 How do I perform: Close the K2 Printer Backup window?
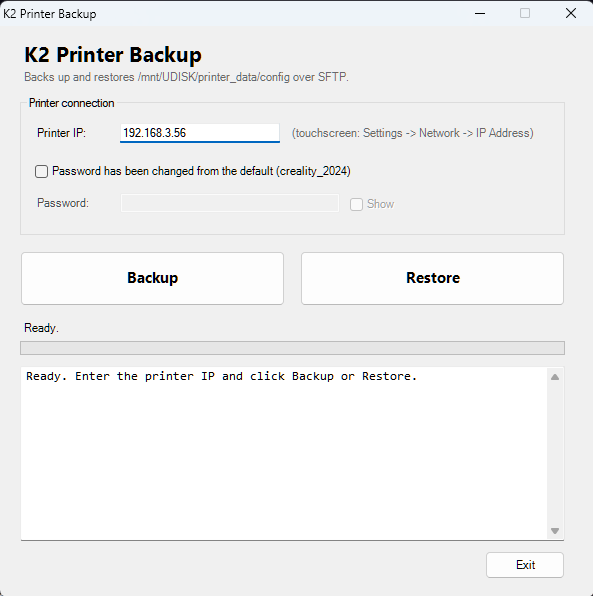571,13
